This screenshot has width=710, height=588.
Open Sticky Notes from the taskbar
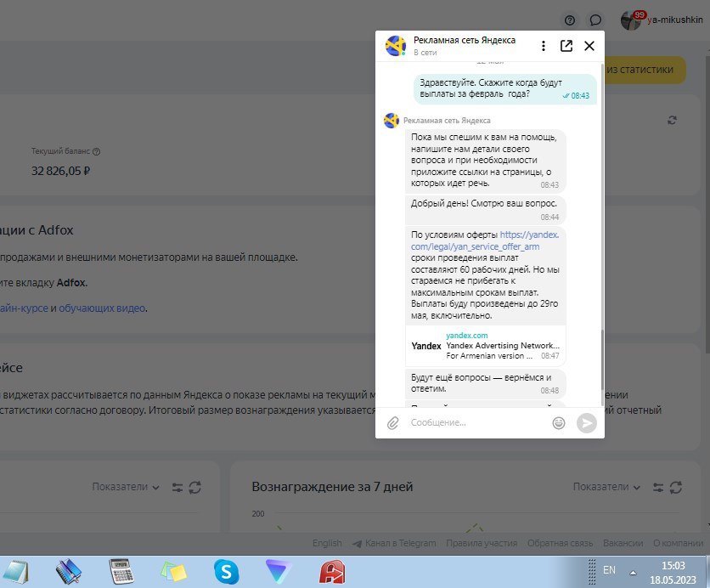(174, 572)
